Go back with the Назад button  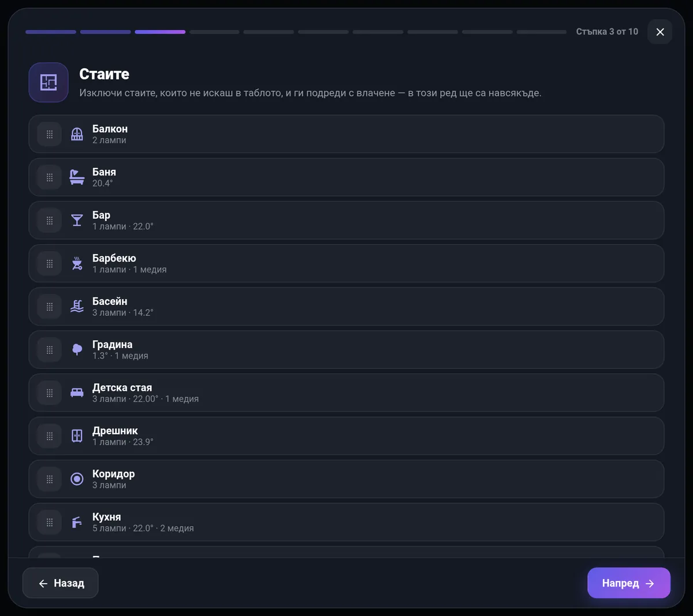click(61, 583)
